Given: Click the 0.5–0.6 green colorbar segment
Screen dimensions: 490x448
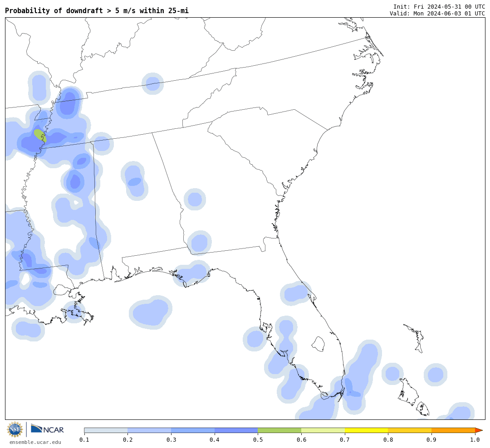Looking at the screenshot, I should pos(279,430).
